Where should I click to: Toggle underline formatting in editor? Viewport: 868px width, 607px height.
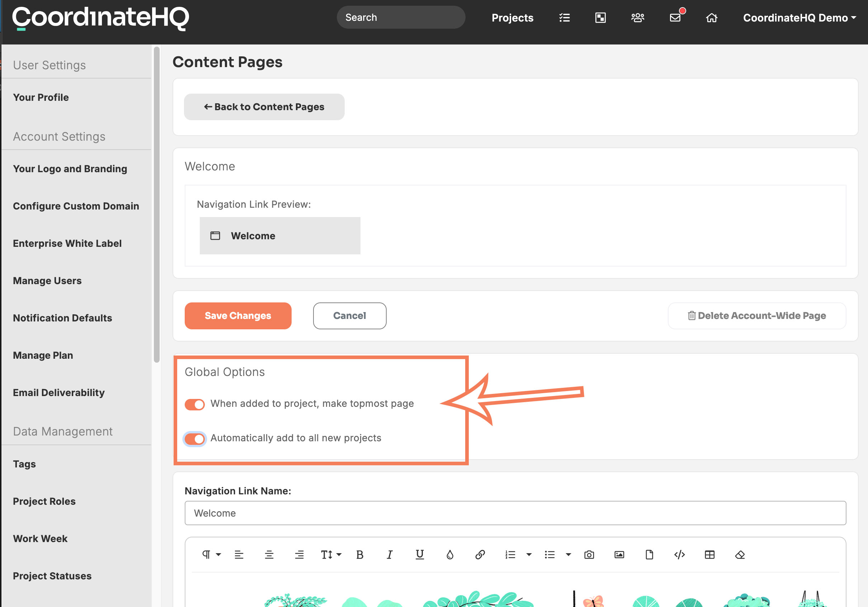tap(420, 554)
